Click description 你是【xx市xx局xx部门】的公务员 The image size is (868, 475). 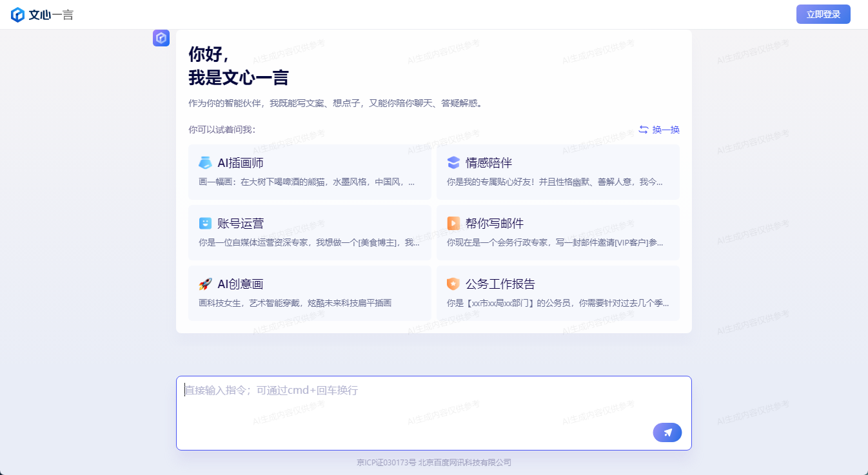(x=558, y=304)
